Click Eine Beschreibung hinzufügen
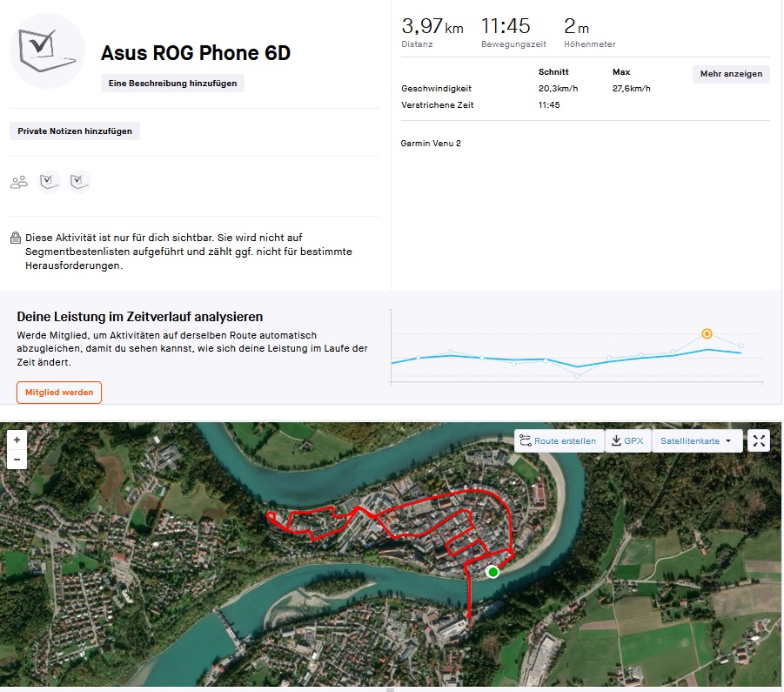 tap(172, 83)
